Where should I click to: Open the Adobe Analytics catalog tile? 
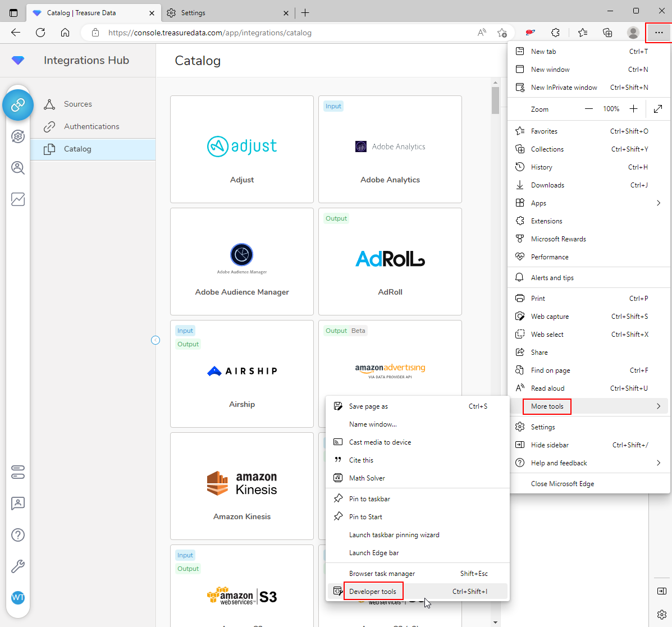click(390, 149)
